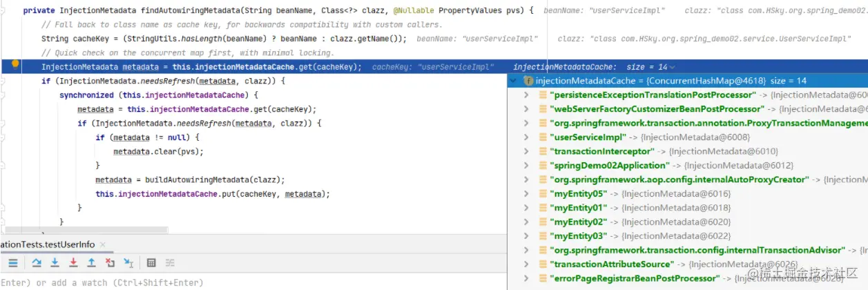
Task: Click the highlighted execution line get(cacheKey)
Action: click(202, 67)
